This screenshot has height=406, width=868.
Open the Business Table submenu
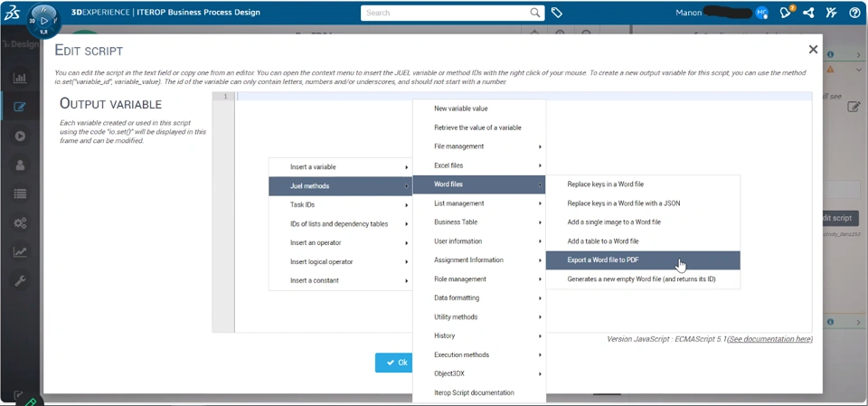(479, 222)
